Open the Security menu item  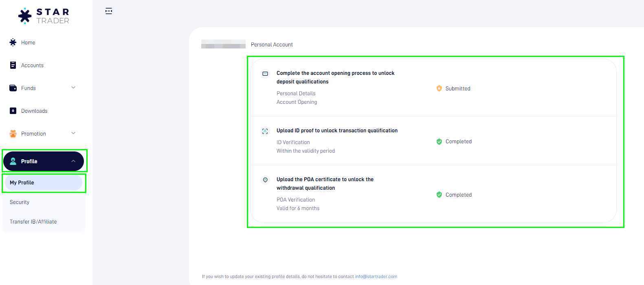tap(20, 202)
